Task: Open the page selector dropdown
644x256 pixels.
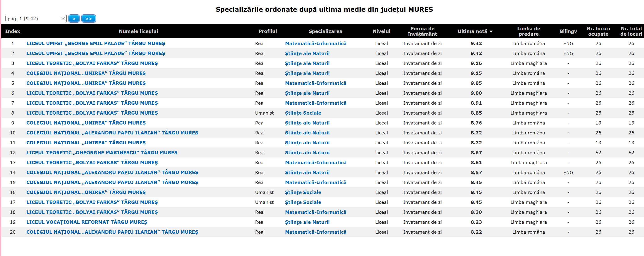Action: [x=36, y=19]
